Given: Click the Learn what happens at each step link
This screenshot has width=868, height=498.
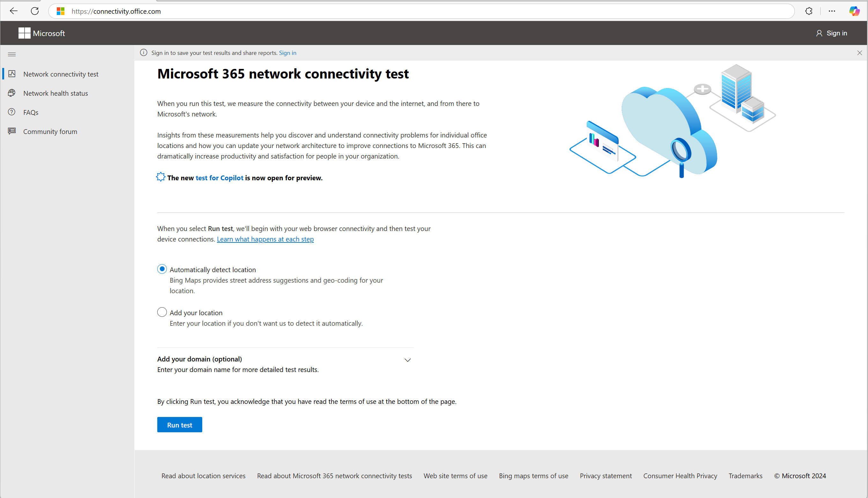Looking at the screenshot, I should (x=265, y=239).
